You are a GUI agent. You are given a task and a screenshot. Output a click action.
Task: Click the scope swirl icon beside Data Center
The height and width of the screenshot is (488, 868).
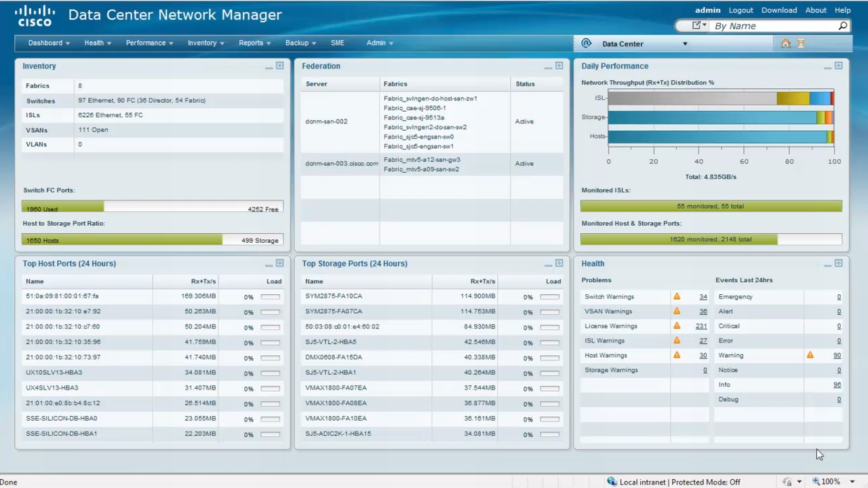587,43
